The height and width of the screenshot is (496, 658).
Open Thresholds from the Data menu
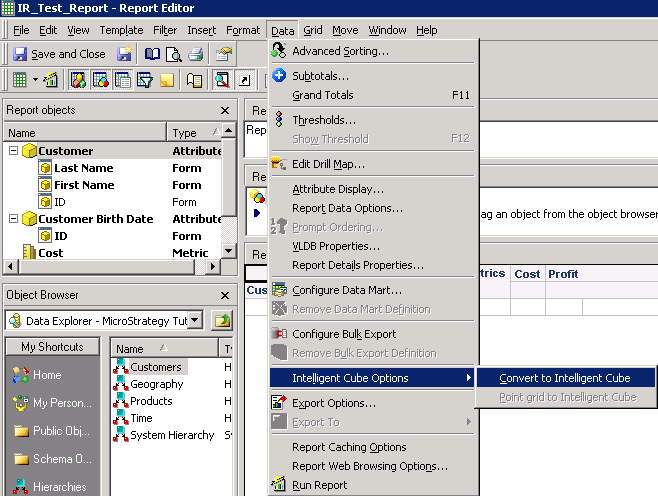(323, 120)
